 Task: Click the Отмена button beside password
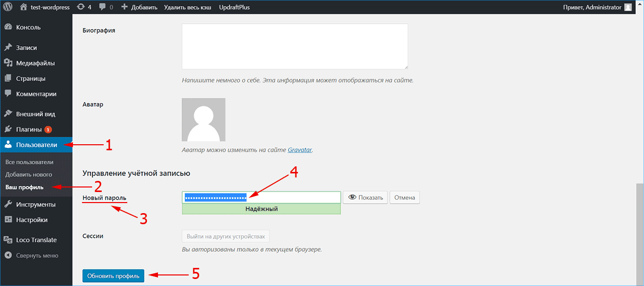click(x=405, y=198)
